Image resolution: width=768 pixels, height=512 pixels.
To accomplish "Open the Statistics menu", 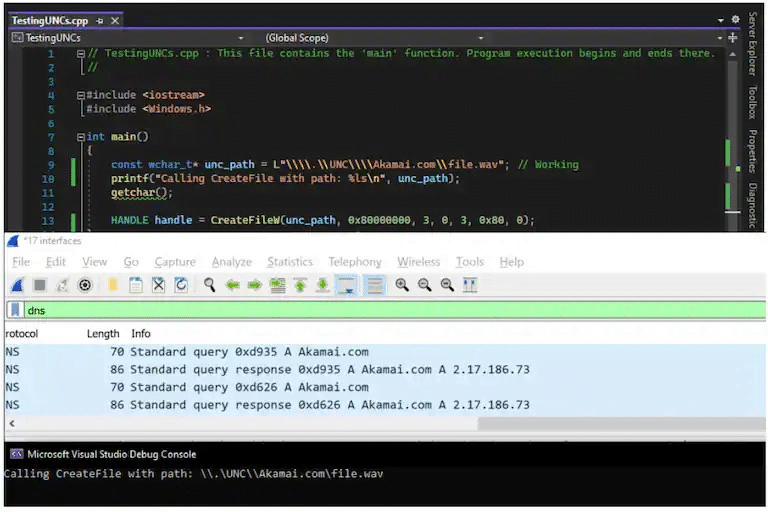I will click(289, 262).
